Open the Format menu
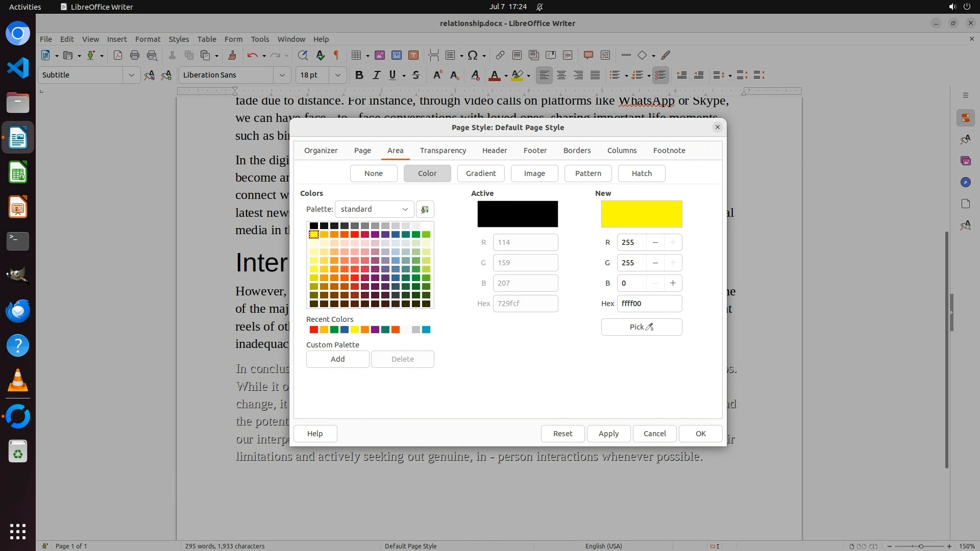Screen dimensions: 980x551 148,39
